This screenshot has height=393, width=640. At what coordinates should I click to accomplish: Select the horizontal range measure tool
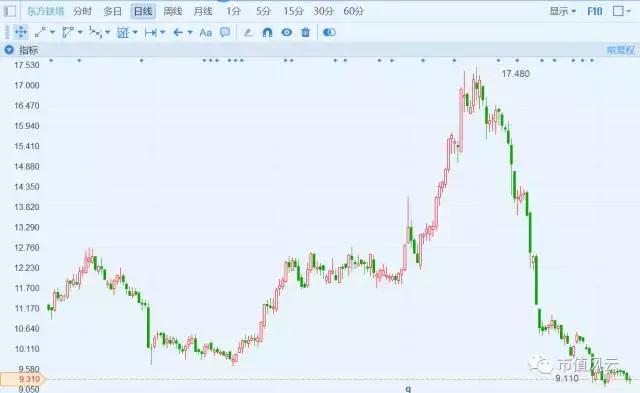click(x=151, y=32)
